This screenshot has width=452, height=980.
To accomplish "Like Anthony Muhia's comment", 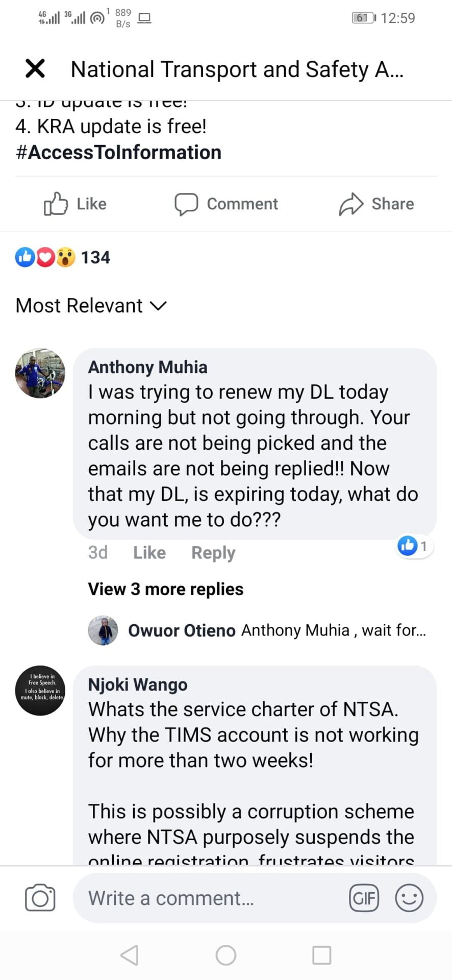I will point(149,553).
